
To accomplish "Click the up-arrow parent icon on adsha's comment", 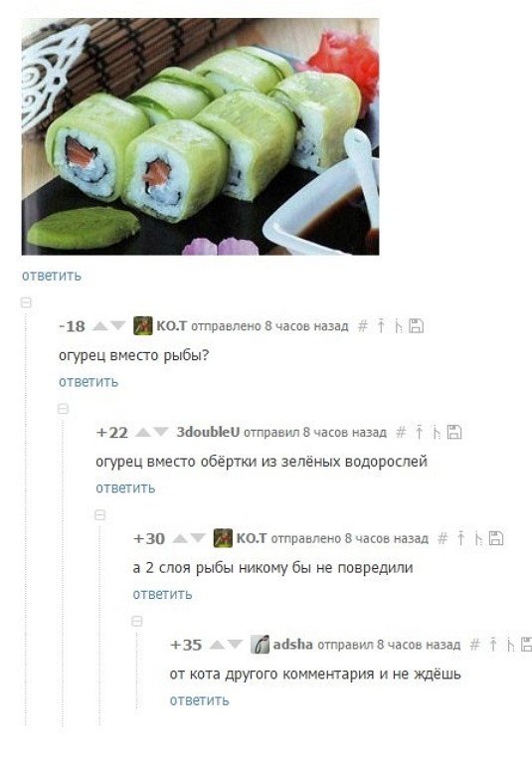I will click(492, 645).
